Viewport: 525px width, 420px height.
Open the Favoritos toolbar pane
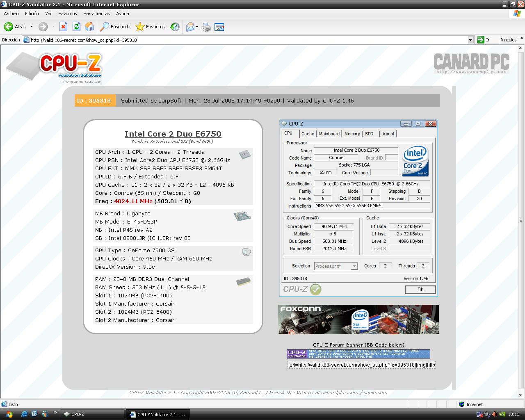click(150, 27)
